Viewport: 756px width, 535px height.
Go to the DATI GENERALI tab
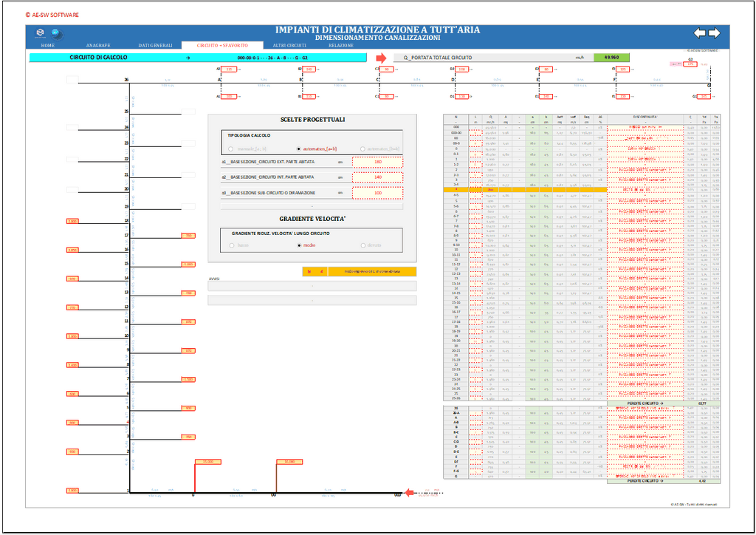pos(155,46)
